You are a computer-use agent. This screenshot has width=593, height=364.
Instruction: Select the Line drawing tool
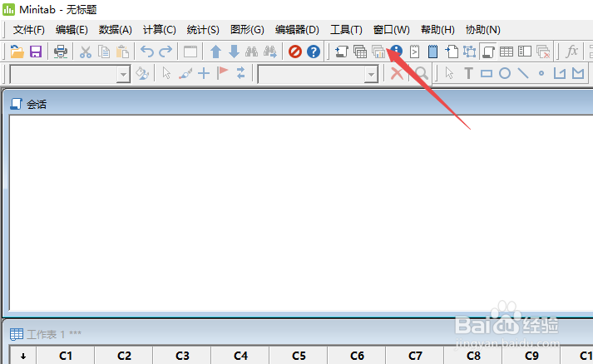[523, 73]
